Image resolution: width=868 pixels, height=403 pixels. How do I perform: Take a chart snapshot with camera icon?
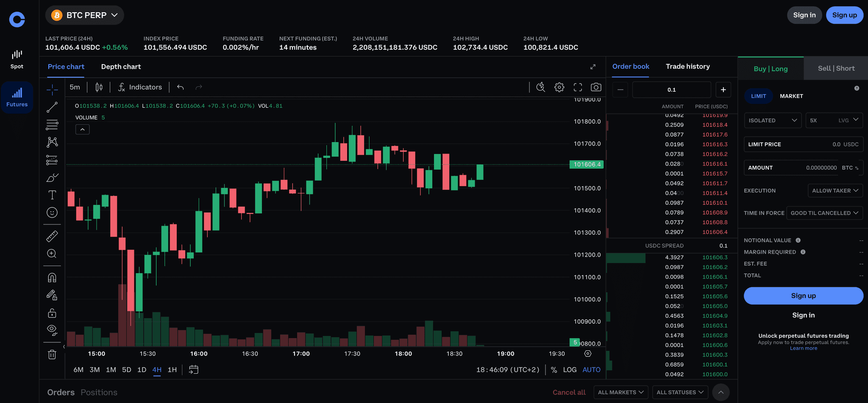(596, 87)
